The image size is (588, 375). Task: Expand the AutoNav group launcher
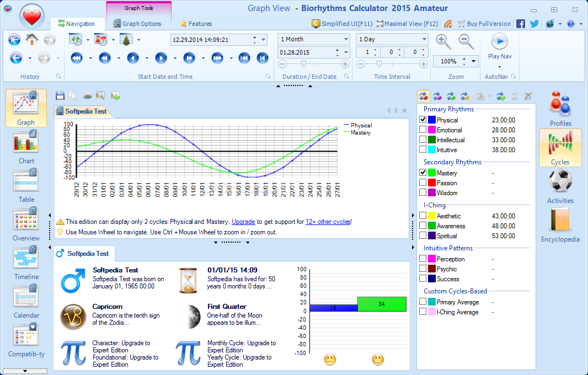pyautogui.click(x=514, y=76)
